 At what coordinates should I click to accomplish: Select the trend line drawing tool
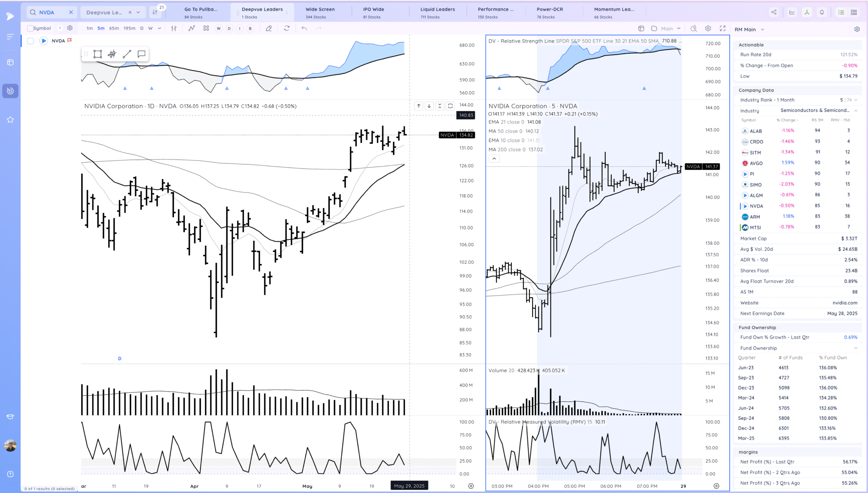click(x=127, y=54)
